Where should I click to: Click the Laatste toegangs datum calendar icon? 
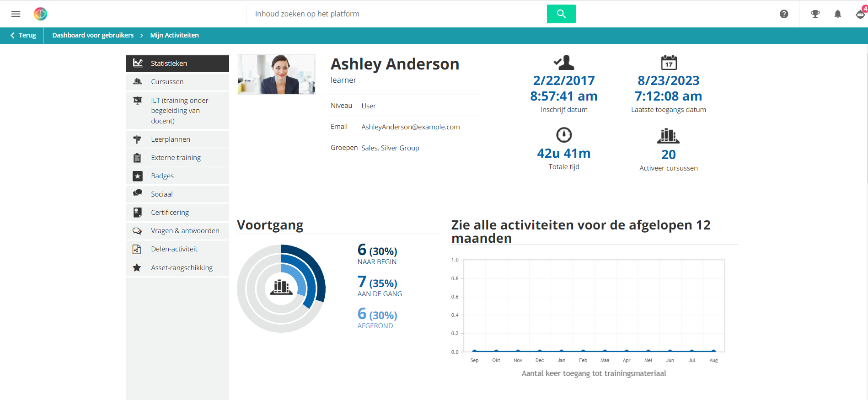[669, 62]
